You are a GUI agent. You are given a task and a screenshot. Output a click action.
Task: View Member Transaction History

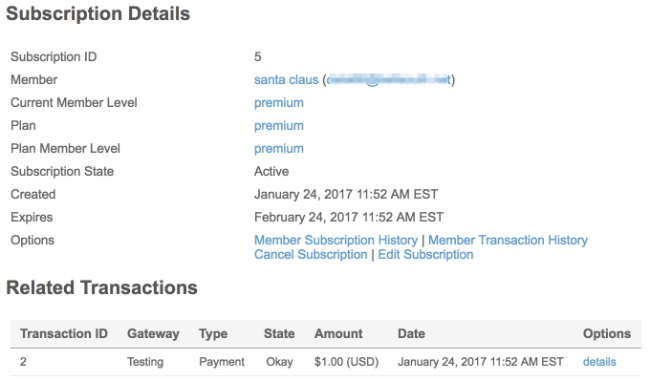(x=508, y=240)
